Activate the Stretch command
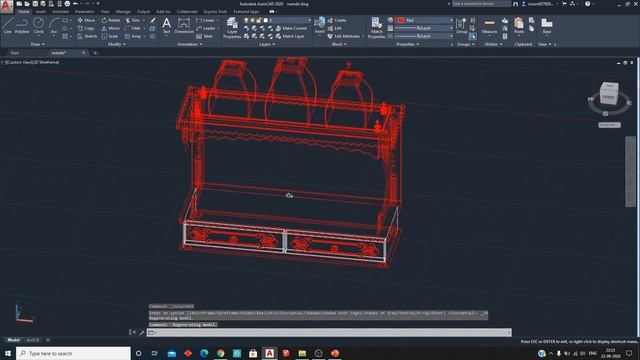Image resolution: width=640 pixels, height=360 pixels. coord(87,36)
